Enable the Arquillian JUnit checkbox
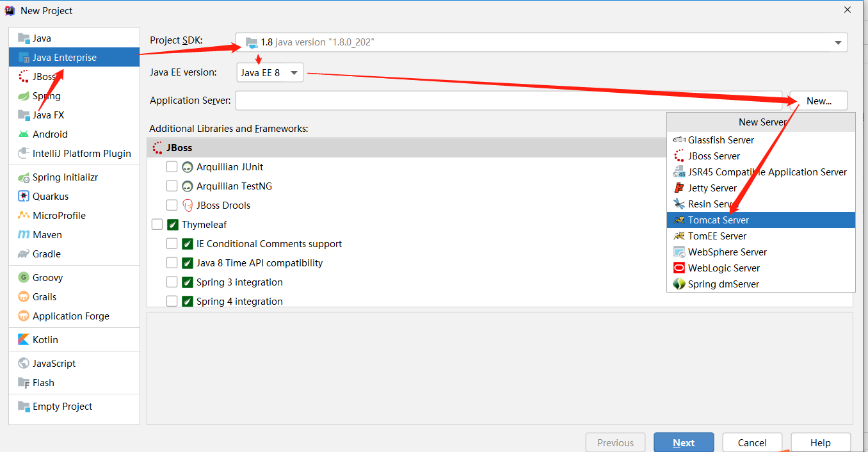This screenshot has width=868, height=452. tap(172, 167)
